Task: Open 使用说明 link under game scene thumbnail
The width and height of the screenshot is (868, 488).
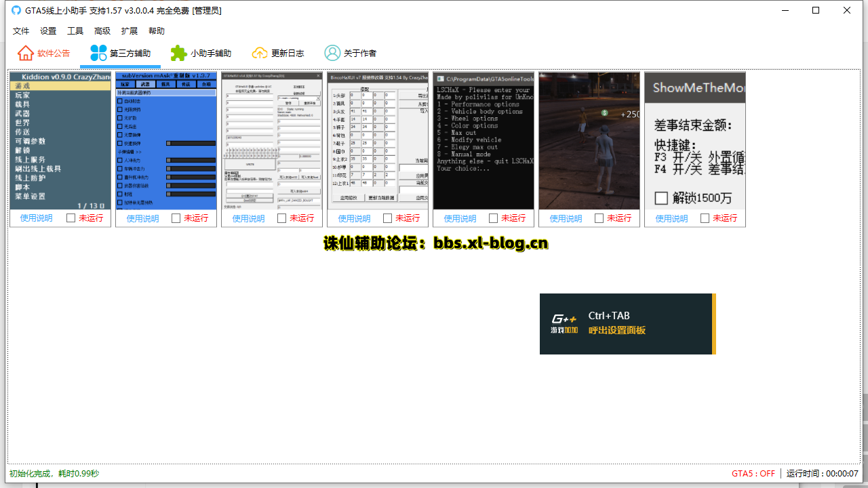Action: click(566, 218)
